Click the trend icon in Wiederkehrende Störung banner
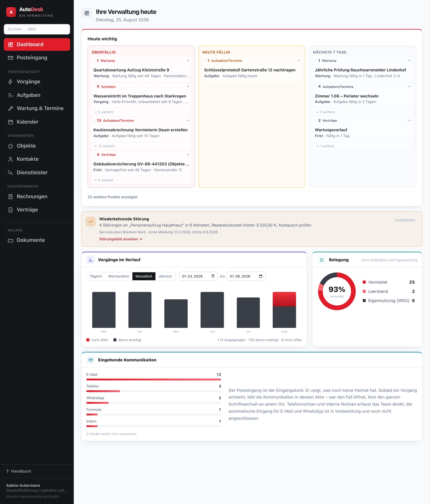 (91, 221)
